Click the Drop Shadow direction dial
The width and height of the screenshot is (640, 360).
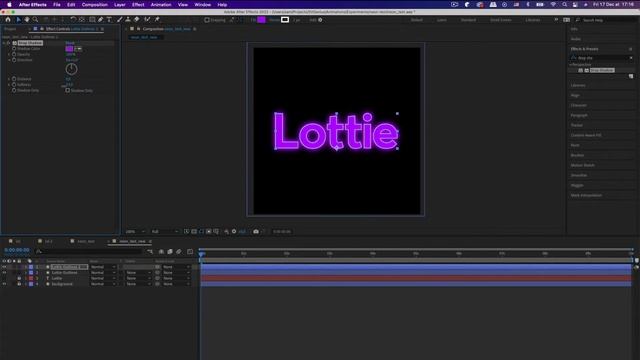point(71,69)
